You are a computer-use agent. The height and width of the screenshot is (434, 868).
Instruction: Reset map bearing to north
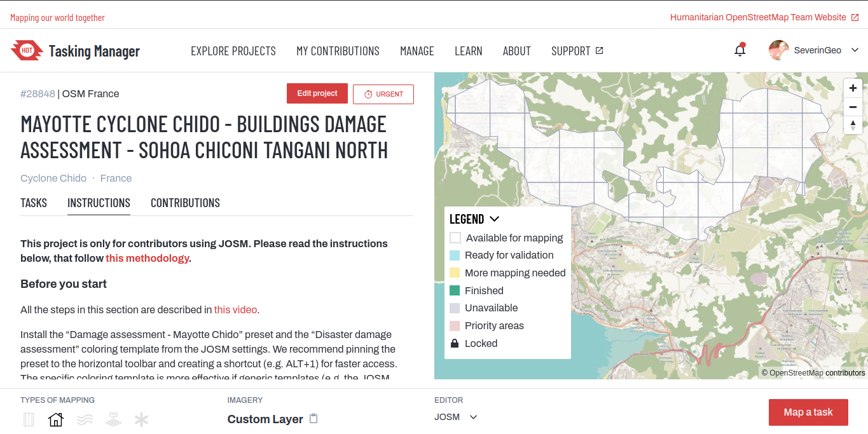tap(853, 125)
